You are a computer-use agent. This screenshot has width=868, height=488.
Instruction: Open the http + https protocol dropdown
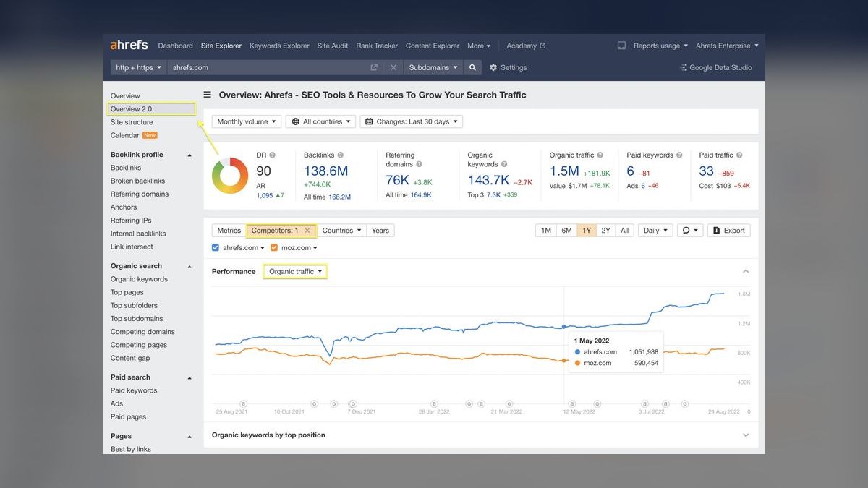pos(139,67)
